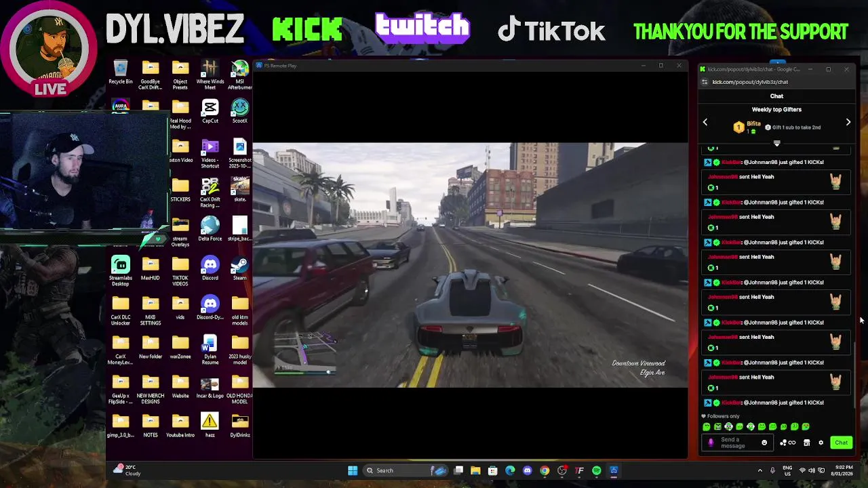
Task: Open Microsoft Edge on the taskbar
Action: coord(510,470)
